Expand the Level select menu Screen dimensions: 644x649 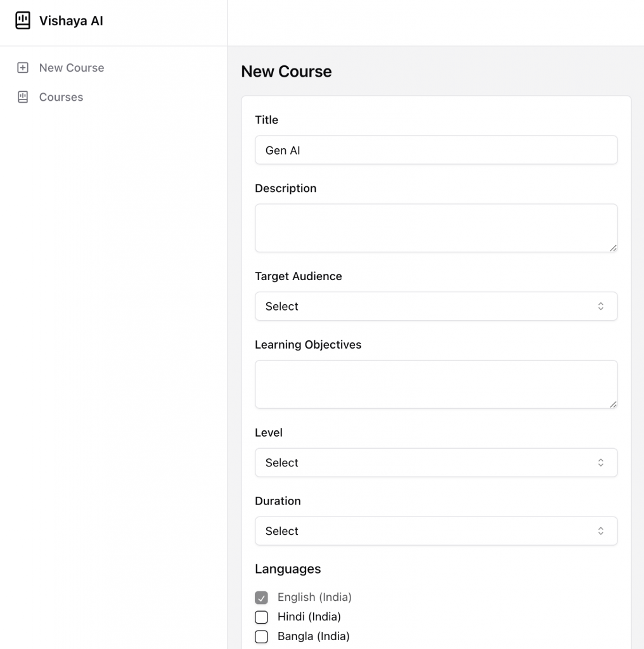coord(435,463)
